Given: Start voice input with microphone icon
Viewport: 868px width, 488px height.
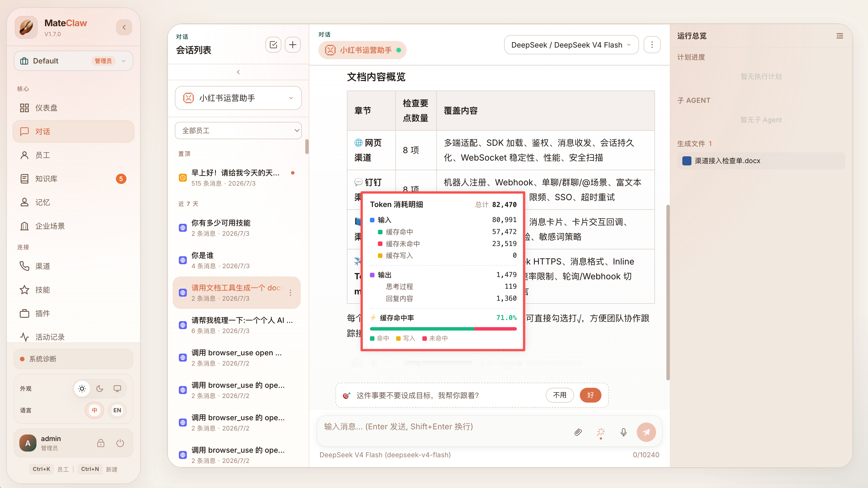Looking at the screenshot, I should [x=624, y=432].
